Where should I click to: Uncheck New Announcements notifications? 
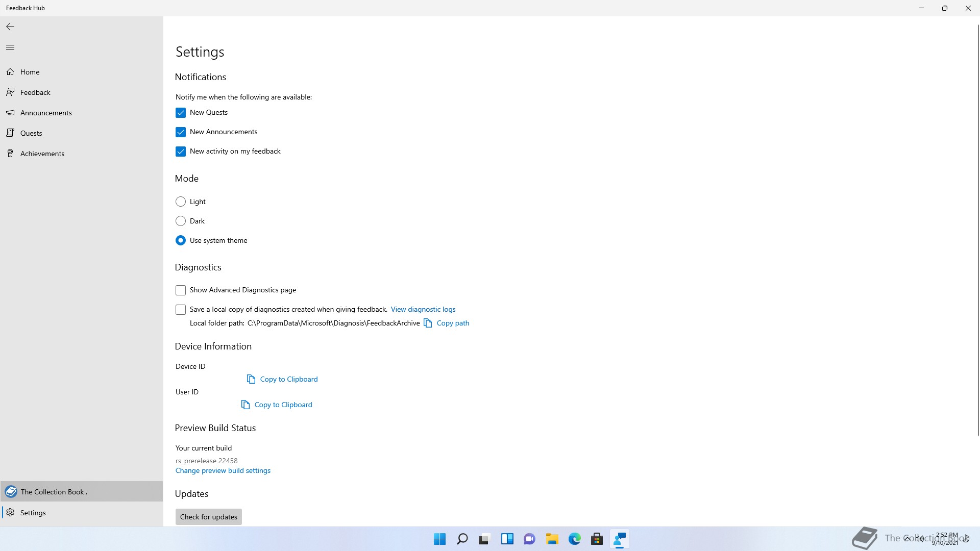181,132
